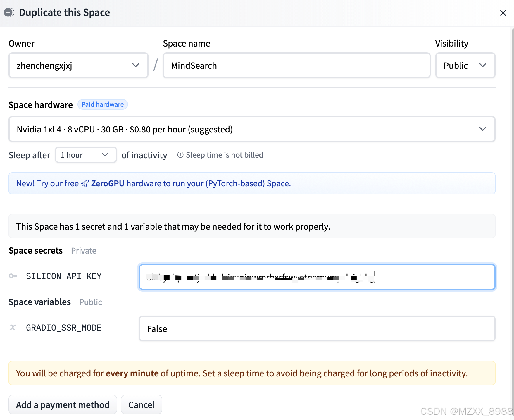The height and width of the screenshot is (420, 514).
Task: Click the key icon beside SILICON_API_KEY
Action: coord(13,276)
